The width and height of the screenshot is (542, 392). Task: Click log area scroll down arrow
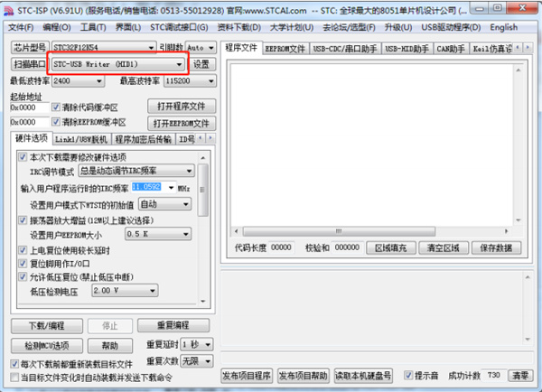[x=528, y=339]
